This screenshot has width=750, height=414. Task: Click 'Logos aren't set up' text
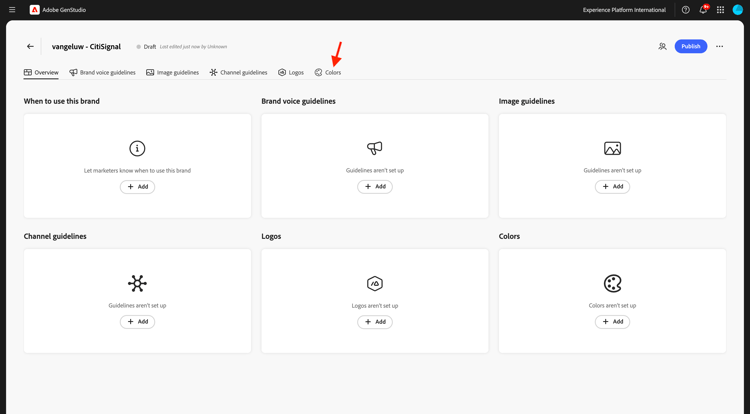(x=375, y=305)
